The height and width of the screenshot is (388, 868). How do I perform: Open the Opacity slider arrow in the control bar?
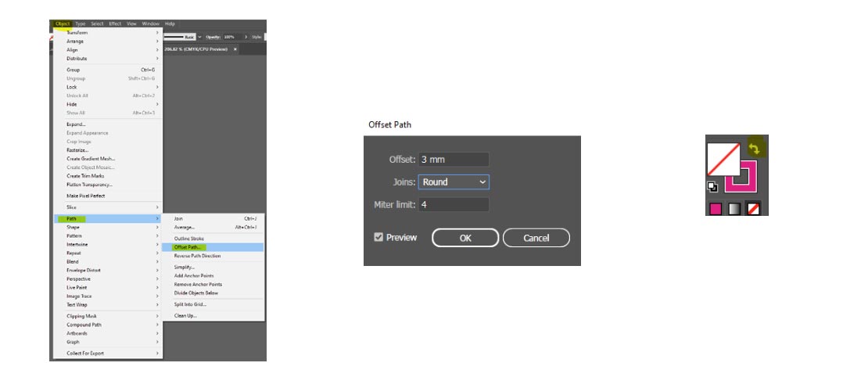click(246, 37)
